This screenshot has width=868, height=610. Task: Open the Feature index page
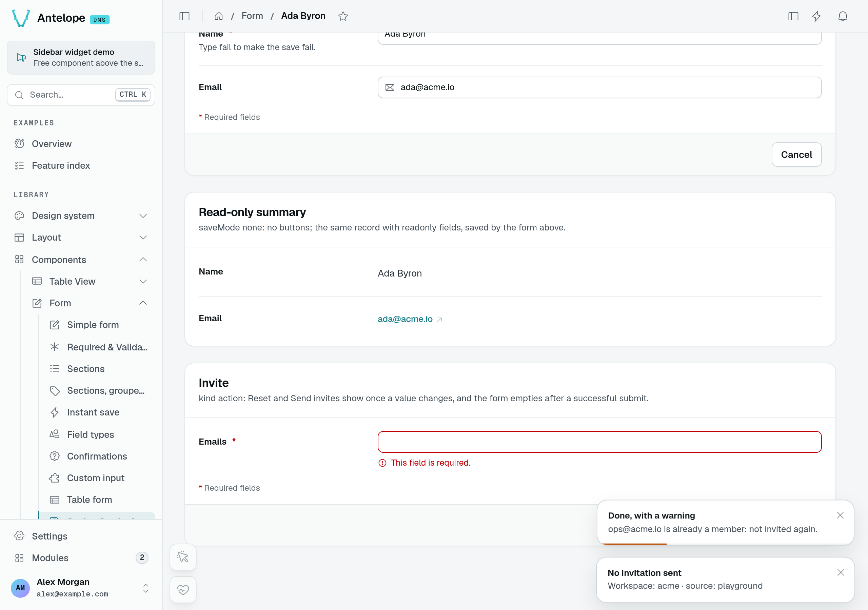pyautogui.click(x=81, y=165)
